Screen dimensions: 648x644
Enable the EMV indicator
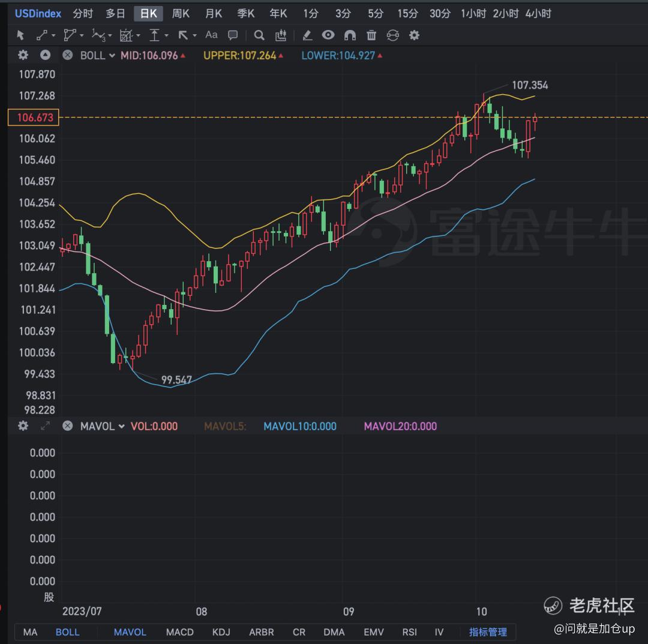[374, 632]
